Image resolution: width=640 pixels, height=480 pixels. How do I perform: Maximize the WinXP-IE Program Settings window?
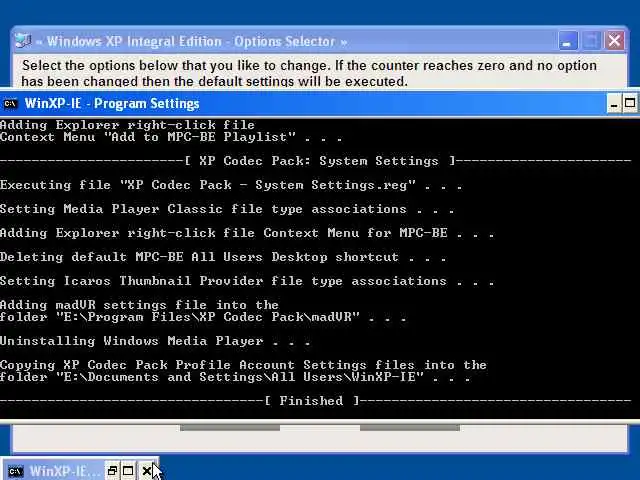(630, 104)
